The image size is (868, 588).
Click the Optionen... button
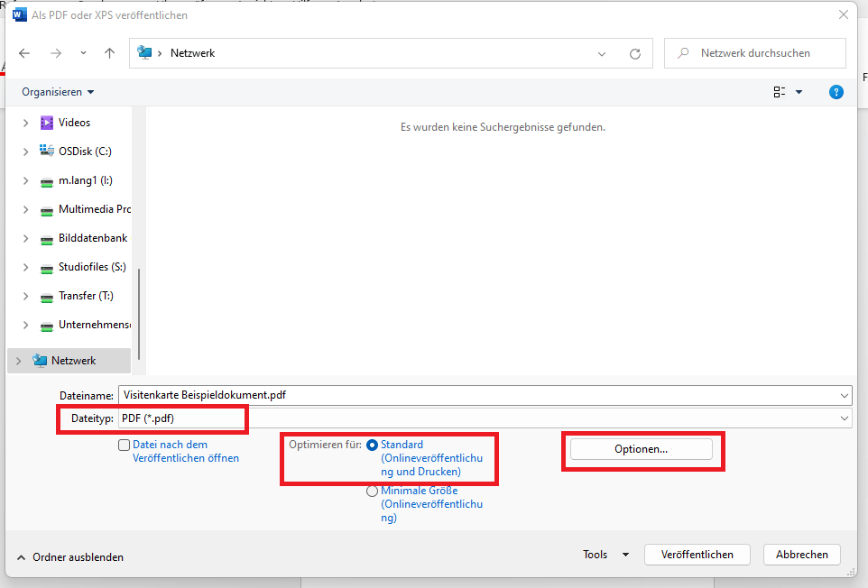point(641,449)
